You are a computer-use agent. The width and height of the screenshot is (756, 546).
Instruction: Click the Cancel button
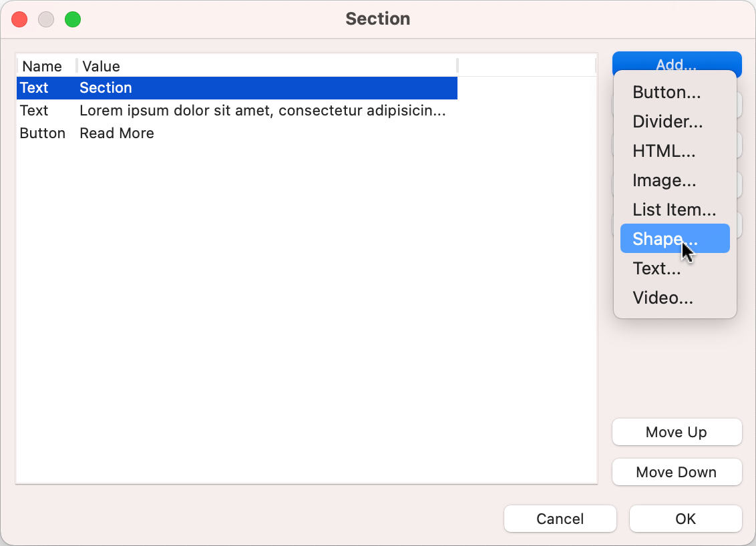tap(560, 519)
